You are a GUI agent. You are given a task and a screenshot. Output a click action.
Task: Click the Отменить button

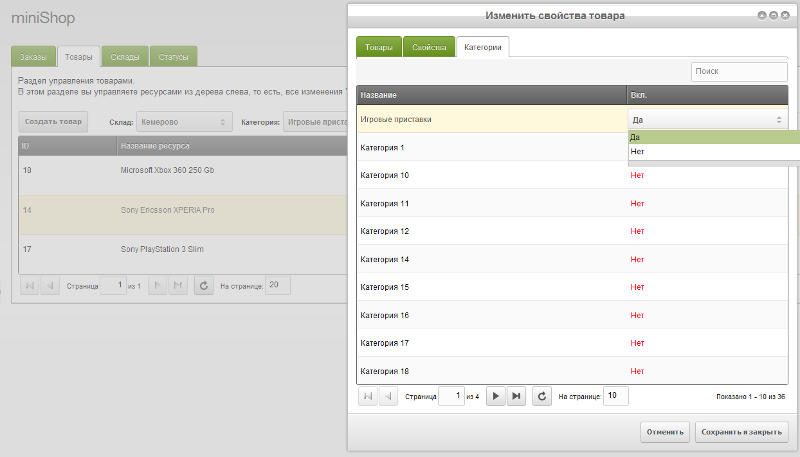pyautogui.click(x=665, y=432)
